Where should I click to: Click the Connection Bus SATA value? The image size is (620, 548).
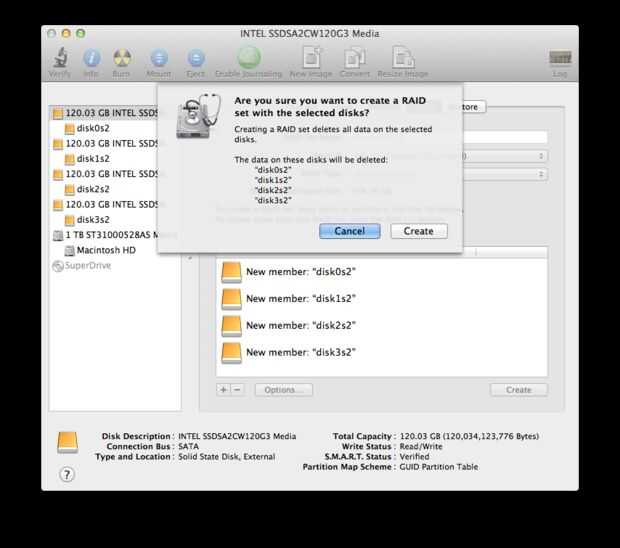tap(189, 446)
